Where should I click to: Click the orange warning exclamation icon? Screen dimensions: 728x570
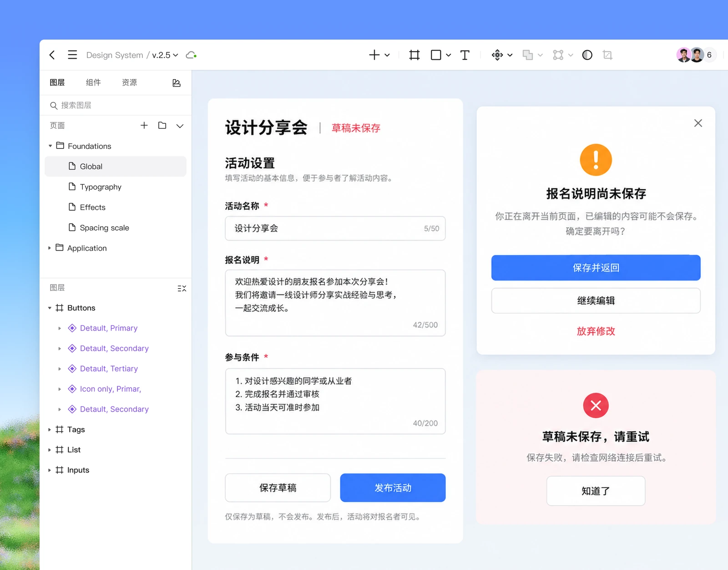click(596, 160)
